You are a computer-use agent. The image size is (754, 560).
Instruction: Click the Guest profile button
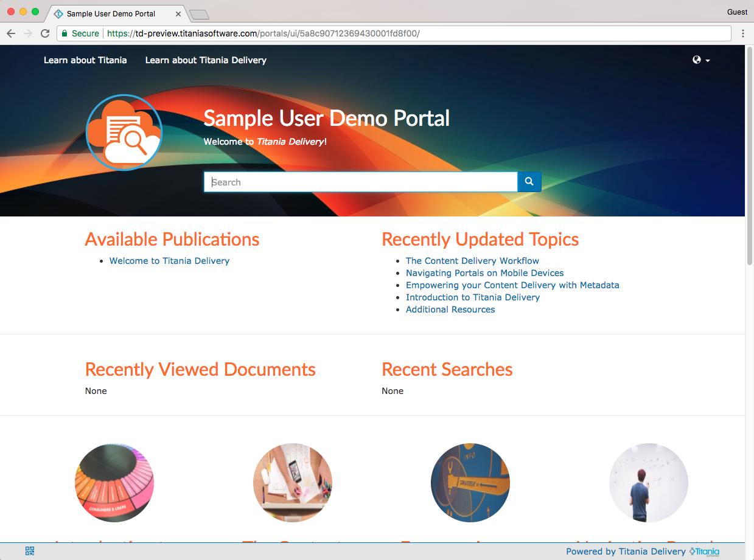pos(737,12)
